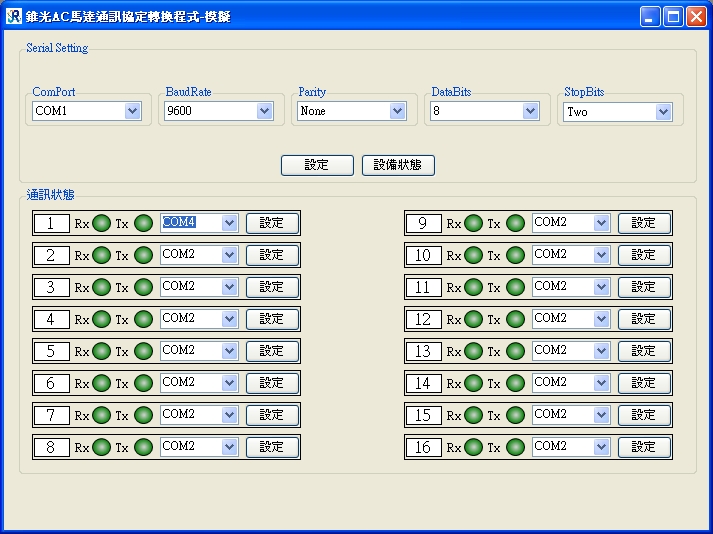This screenshot has height=534, width=713.
Task: Click the Rx indicator light for channel 3
Action: (101, 287)
